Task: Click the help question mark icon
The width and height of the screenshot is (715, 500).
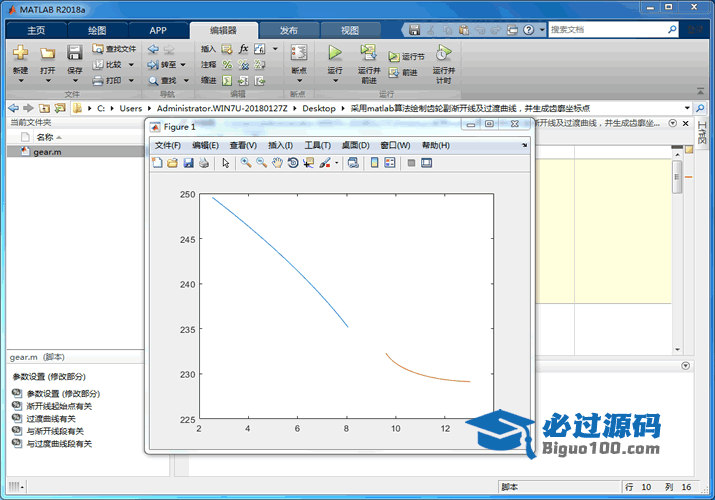Action: pyautogui.click(x=528, y=30)
